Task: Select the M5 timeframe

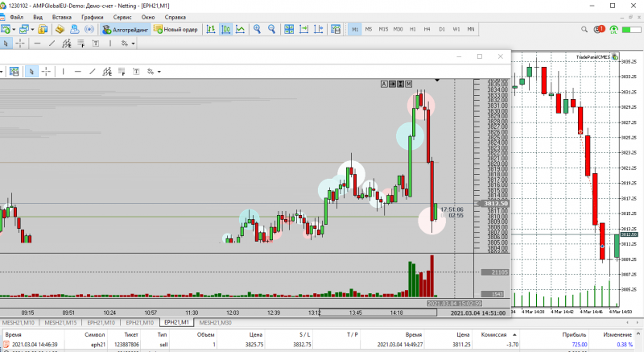Action: pos(369,29)
